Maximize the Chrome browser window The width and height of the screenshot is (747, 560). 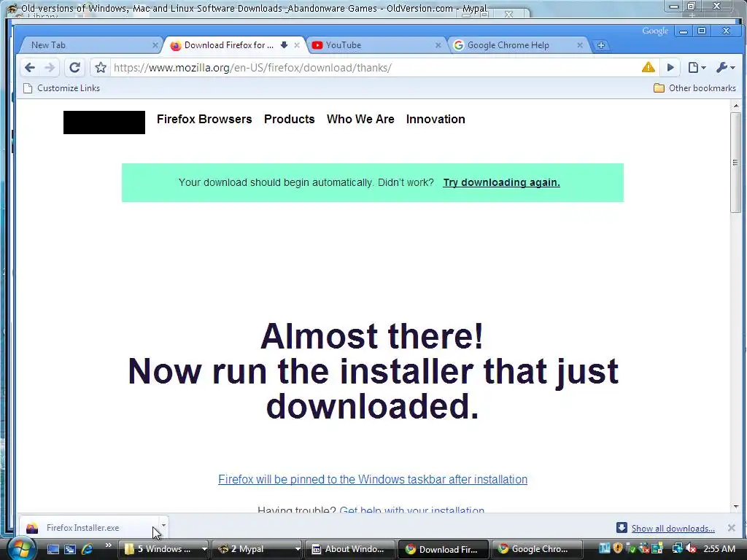pos(702,31)
